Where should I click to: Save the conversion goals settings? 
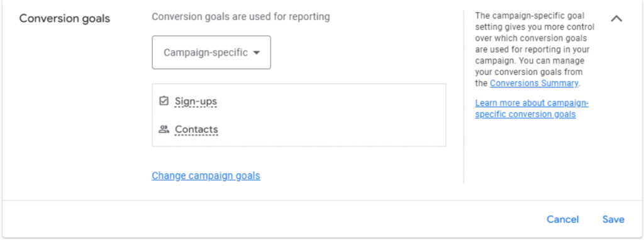pyautogui.click(x=613, y=219)
